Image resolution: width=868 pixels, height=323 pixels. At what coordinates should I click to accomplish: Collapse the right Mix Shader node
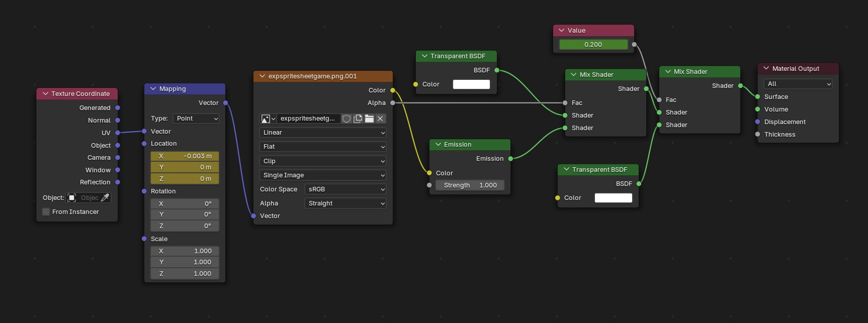[668, 72]
